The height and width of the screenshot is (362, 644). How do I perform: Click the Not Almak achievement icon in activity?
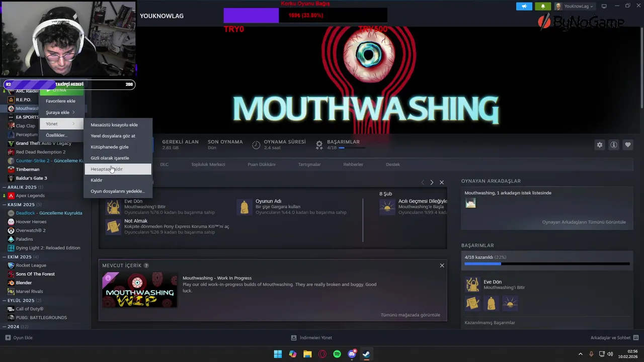pyautogui.click(x=114, y=226)
